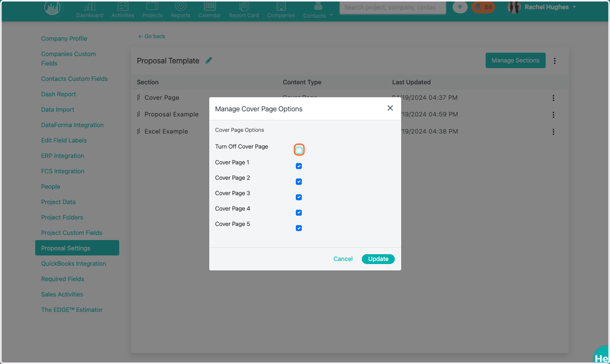The image size is (610, 364).
Task: Click the Content Type column header
Action: [302, 82]
